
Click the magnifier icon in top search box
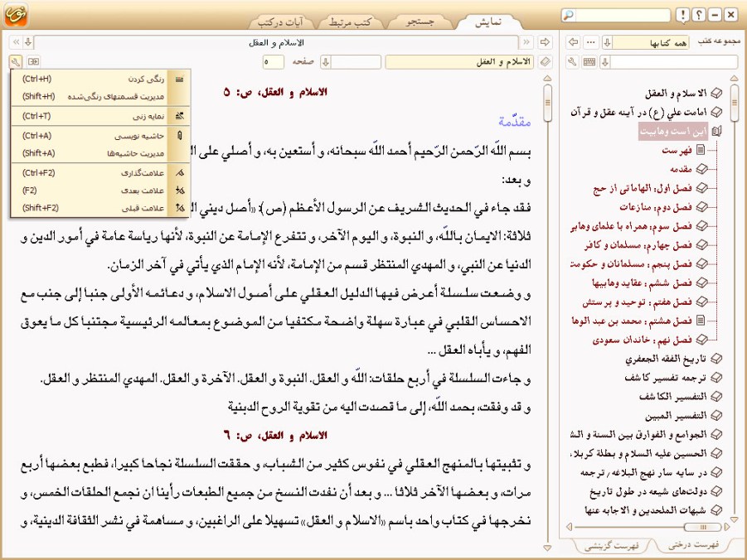(569, 15)
